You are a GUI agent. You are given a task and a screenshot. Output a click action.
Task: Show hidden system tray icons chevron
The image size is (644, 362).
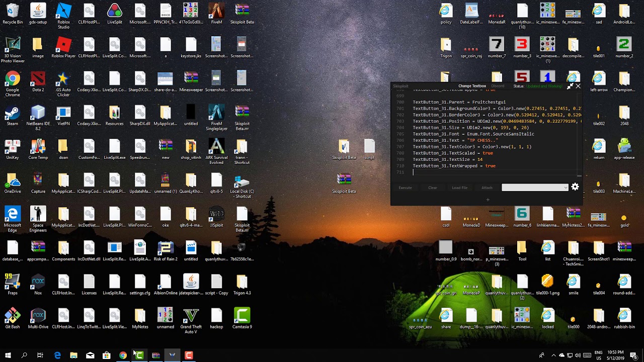tap(554, 355)
